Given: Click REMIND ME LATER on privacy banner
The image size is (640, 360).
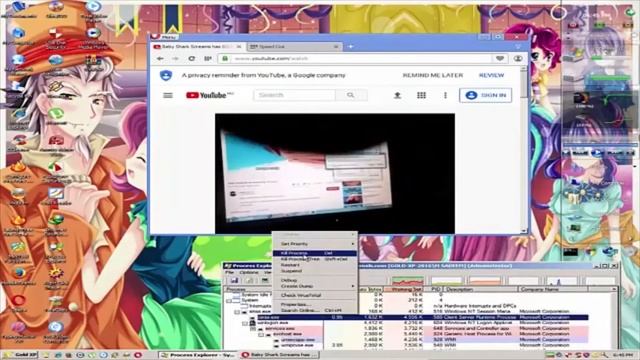Looking at the screenshot, I should pyautogui.click(x=433, y=76).
